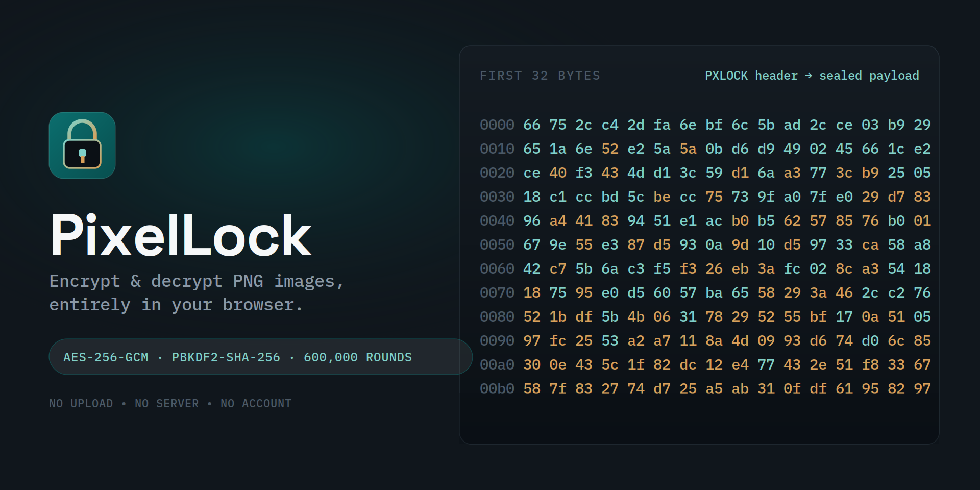The width and height of the screenshot is (980, 490).
Task: Click the hex offset 0090
Action: click(x=497, y=341)
